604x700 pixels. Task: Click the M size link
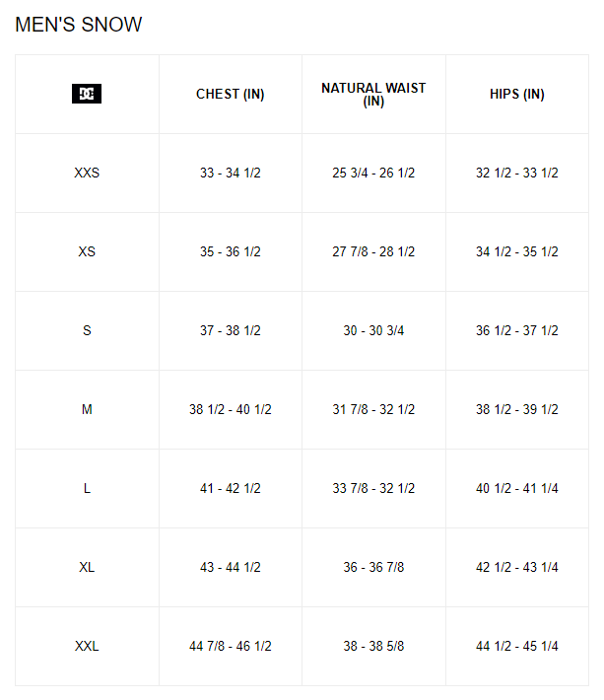pos(87,409)
